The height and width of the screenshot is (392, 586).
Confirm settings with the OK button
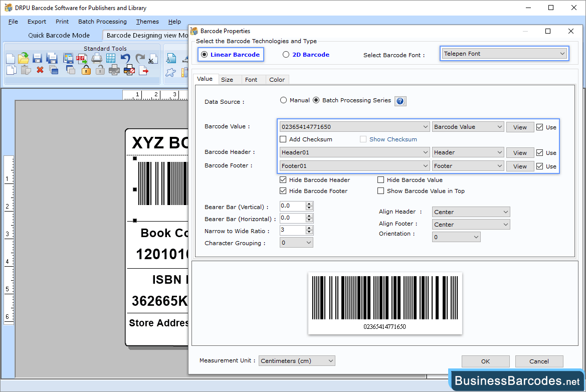pyautogui.click(x=485, y=361)
